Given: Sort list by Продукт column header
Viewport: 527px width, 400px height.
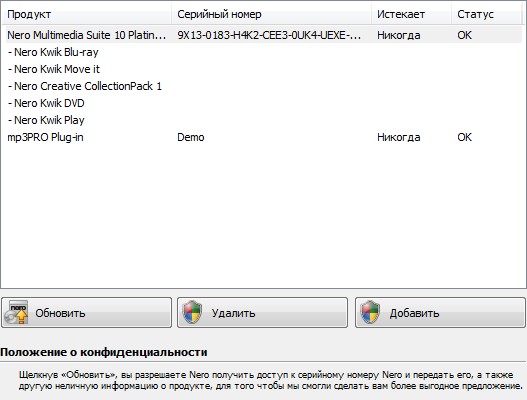Looking at the screenshot, I should (x=87, y=14).
